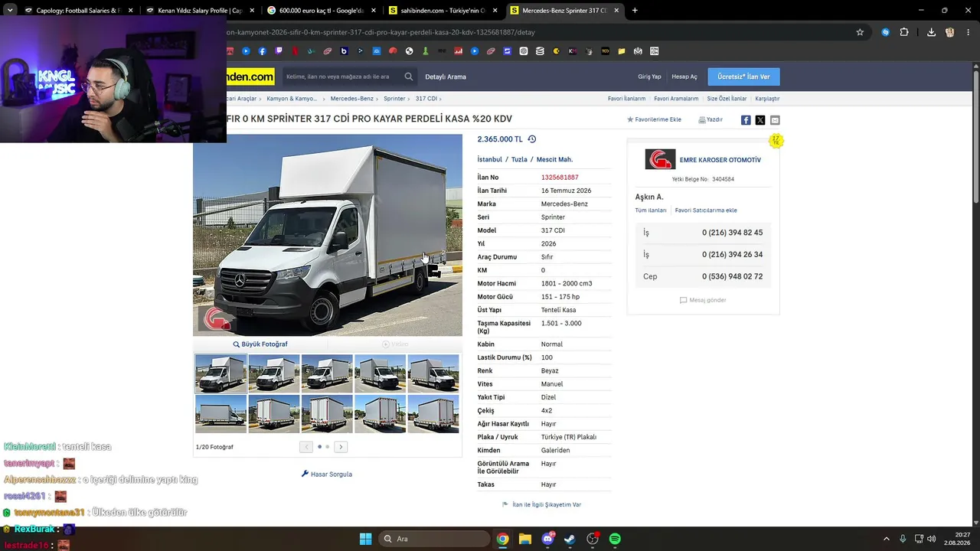
Task: Open the Facebook bookmark in bookmarks bar
Action: click(263, 51)
